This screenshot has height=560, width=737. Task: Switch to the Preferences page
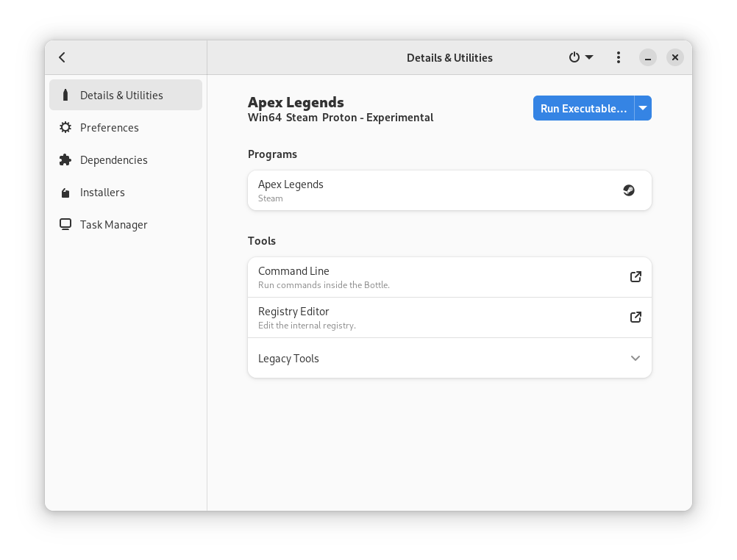click(x=109, y=128)
